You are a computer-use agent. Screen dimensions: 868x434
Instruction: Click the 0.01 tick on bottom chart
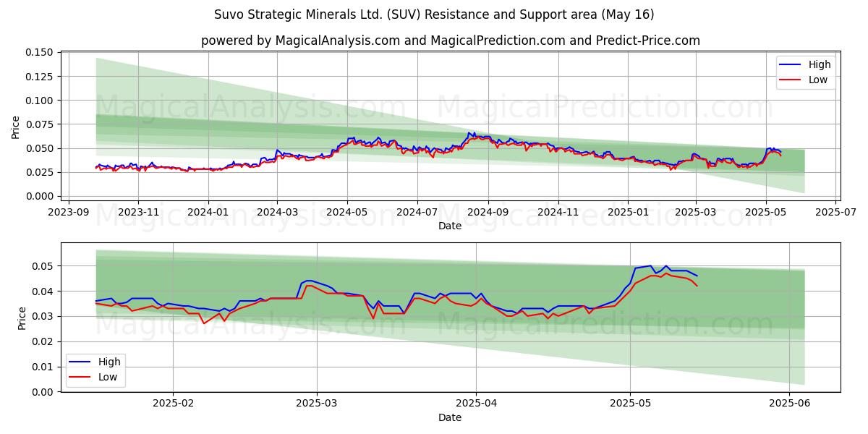(43, 367)
